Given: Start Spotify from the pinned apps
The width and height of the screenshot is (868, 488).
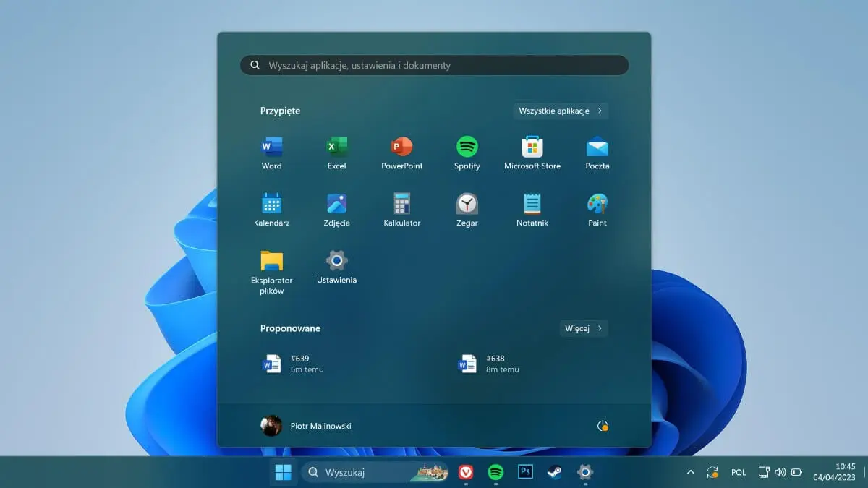Looking at the screenshot, I should [x=467, y=148].
